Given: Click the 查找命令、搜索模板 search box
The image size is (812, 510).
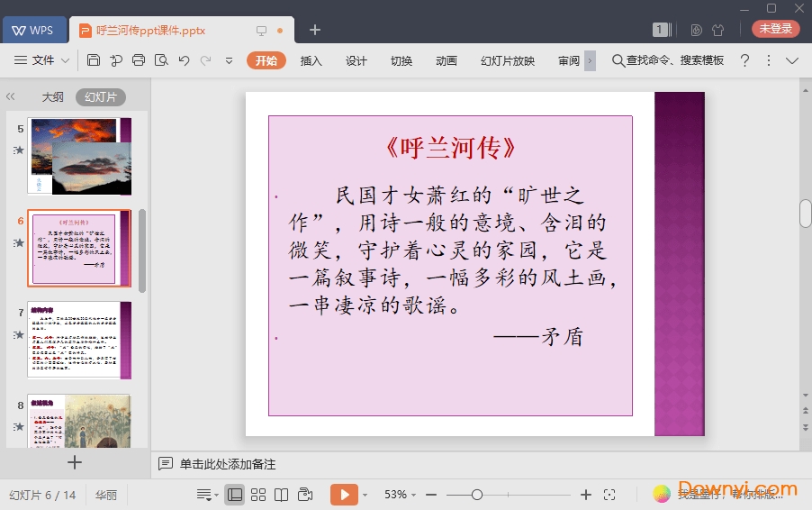Looking at the screenshot, I should (668, 60).
